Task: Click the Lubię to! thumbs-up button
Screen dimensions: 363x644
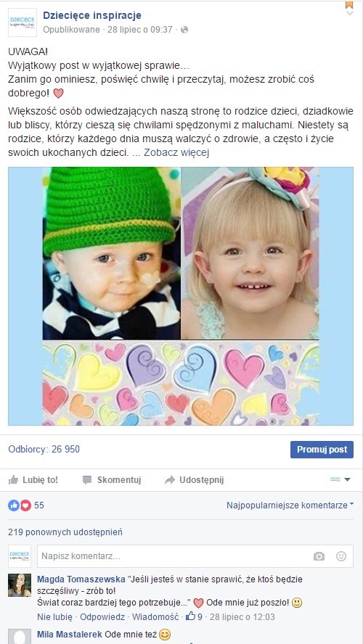Action: coord(33,479)
